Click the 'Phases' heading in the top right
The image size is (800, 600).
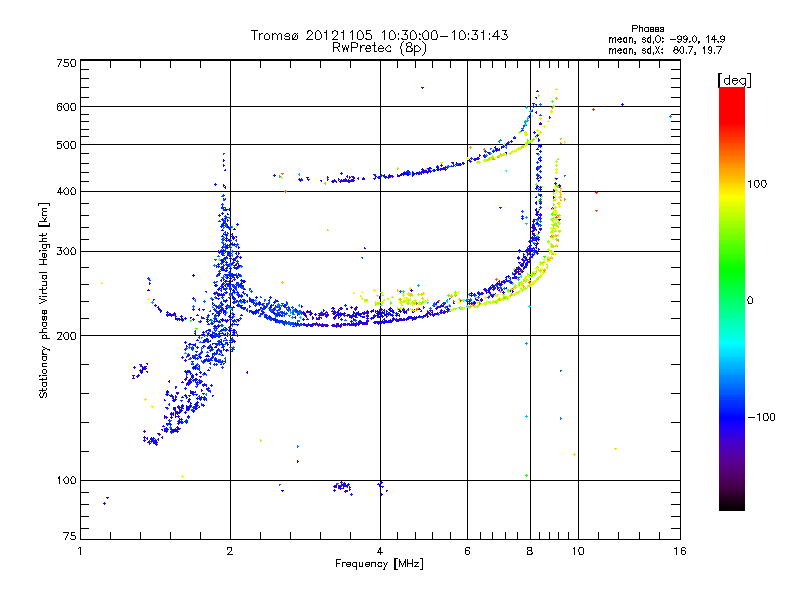pyautogui.click(x=647, y=29)
